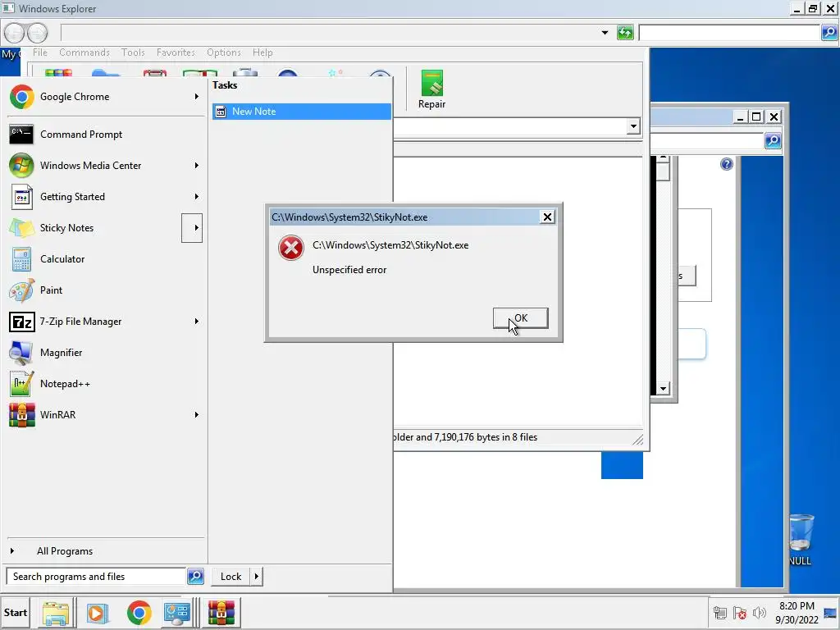Open 7-Zip File Manager
This screenshot has height=630, width=840.
pyautogui.click(x=80, y=322)
